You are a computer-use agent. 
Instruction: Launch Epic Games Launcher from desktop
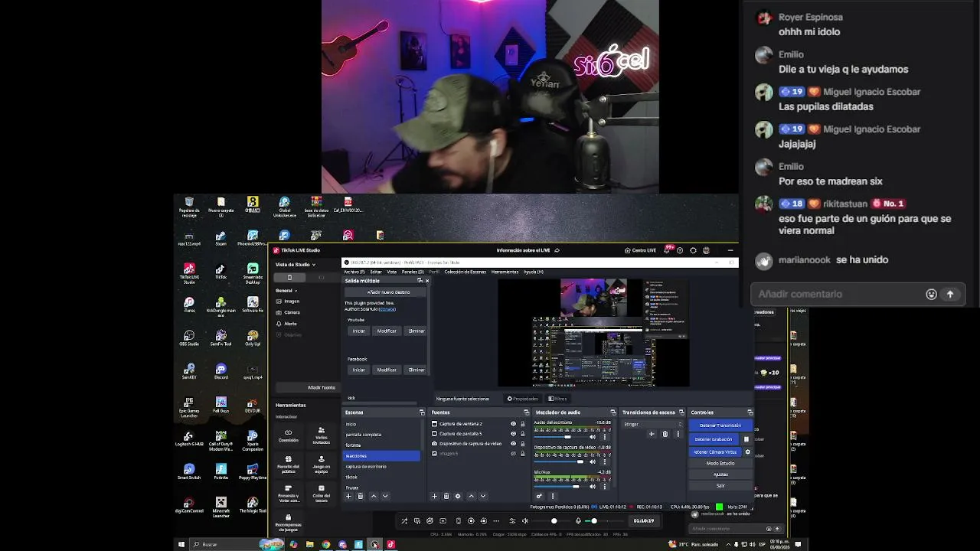pos(189,406)
